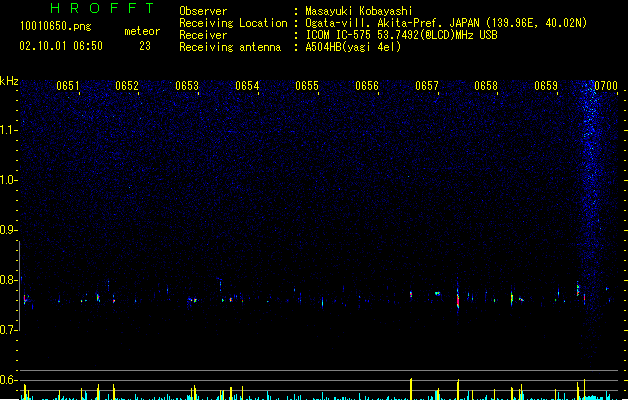Click the 0656 time marker

[367, 86]
